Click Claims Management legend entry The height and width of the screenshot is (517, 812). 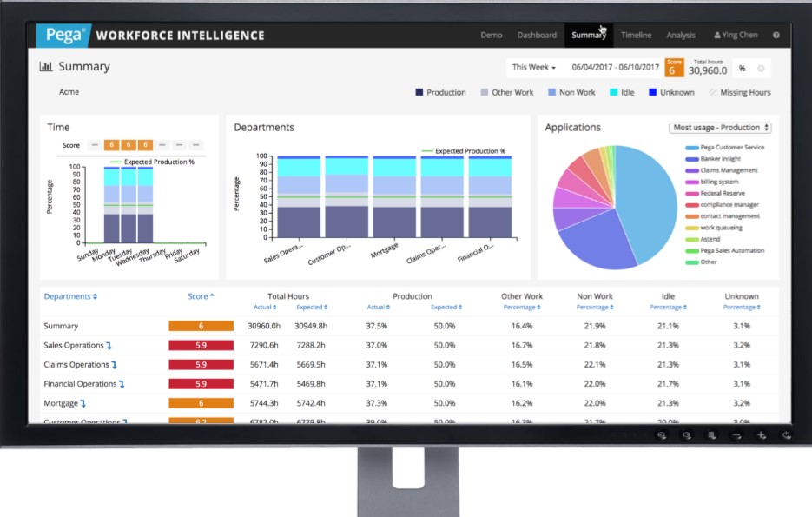coord(721,170)
